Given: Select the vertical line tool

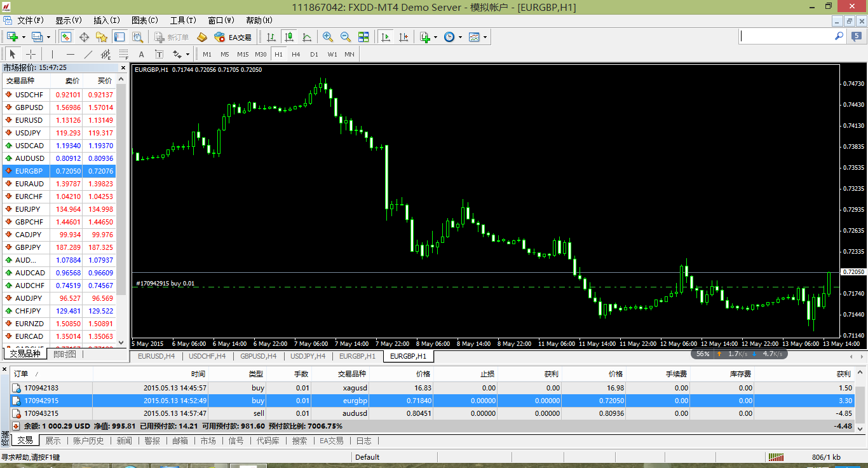Looking at the screenshot, I should (52, 54).
